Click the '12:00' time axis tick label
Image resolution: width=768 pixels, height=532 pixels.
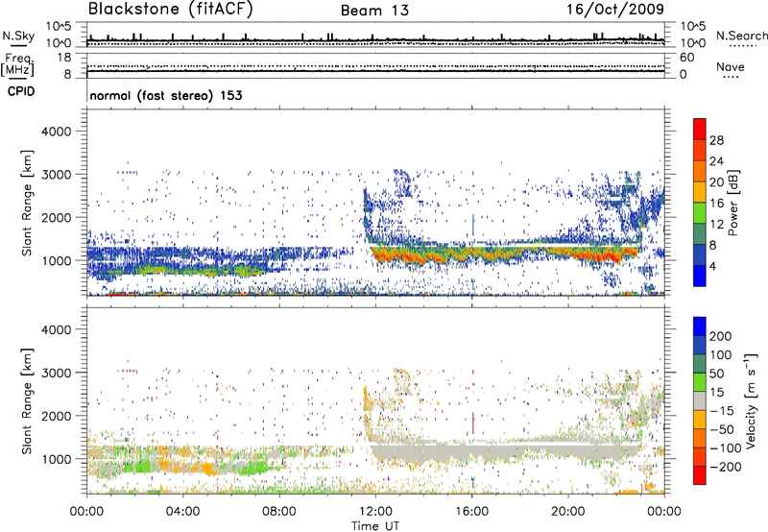point(375,512)
